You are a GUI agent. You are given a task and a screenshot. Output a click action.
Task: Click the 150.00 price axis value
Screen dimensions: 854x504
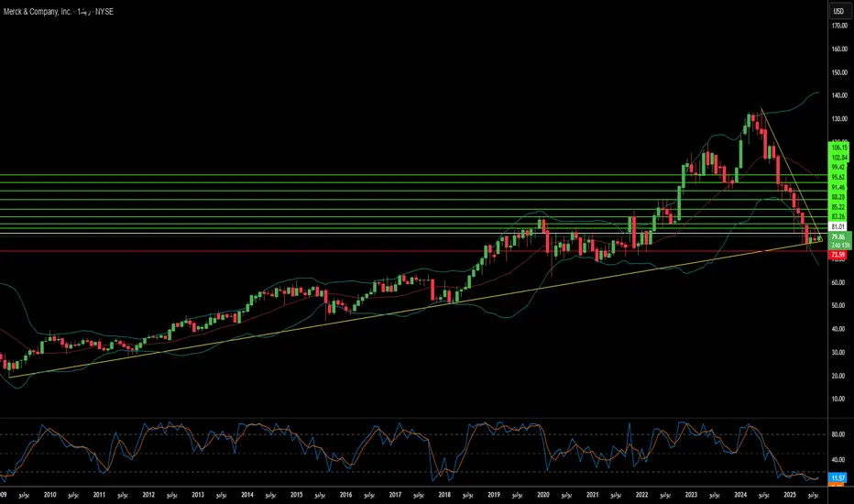click(839, 72)
